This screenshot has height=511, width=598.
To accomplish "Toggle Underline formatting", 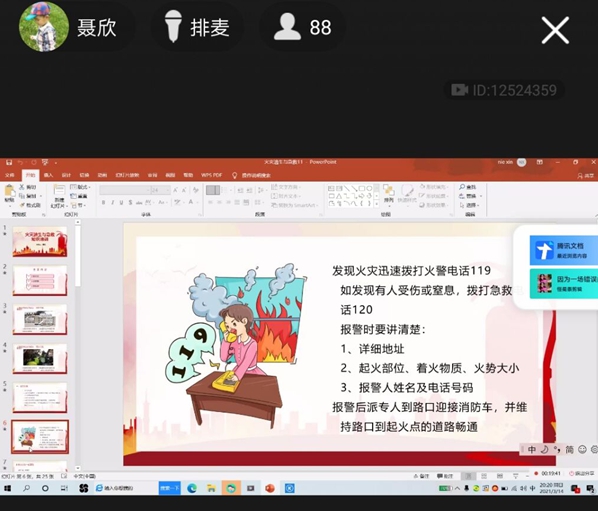I will (x=121, y=202).
